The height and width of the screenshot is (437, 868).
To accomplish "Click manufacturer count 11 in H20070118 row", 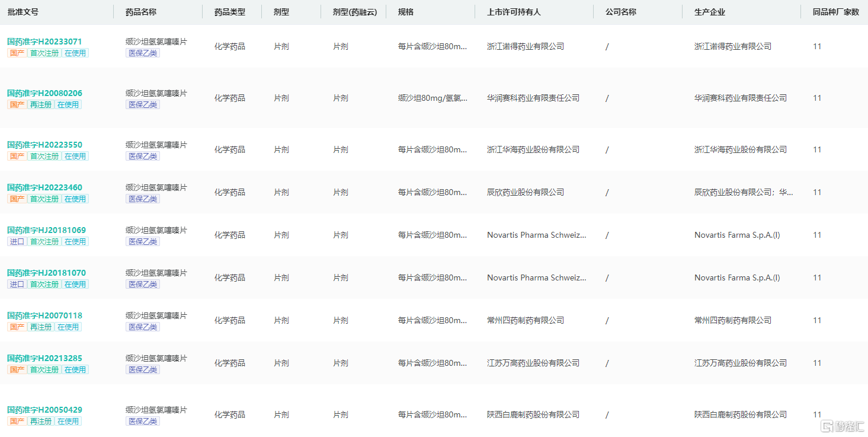I will coord(817,320).
